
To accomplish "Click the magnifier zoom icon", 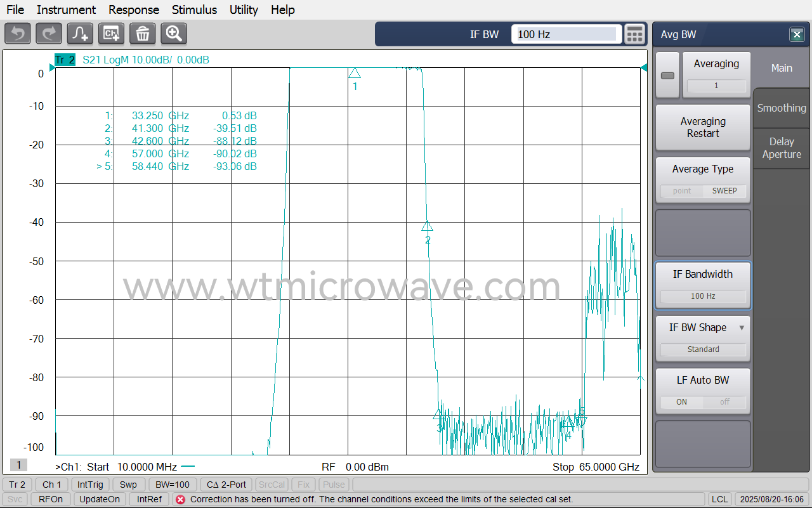I will coord(174,34).
